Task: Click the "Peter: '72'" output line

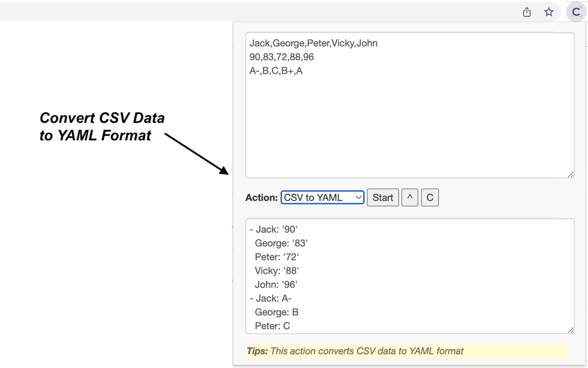Action: 277,257
